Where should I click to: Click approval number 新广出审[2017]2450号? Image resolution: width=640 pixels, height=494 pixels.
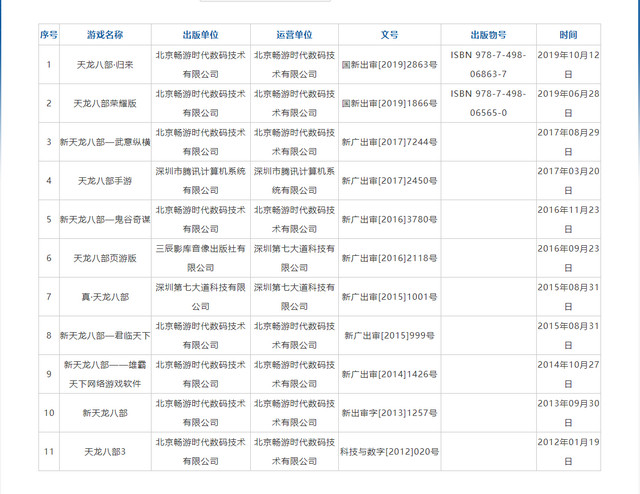[389, 180]
